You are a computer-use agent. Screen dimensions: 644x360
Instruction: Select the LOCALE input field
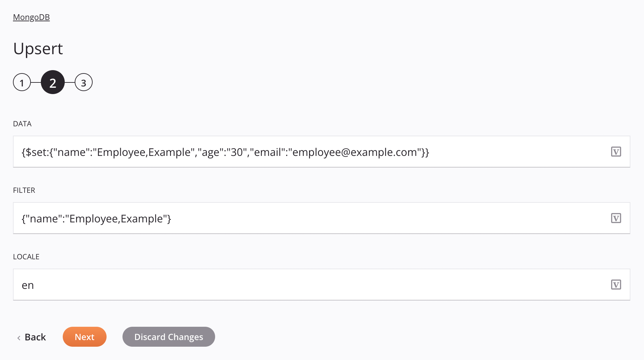(x=322, y=285)
